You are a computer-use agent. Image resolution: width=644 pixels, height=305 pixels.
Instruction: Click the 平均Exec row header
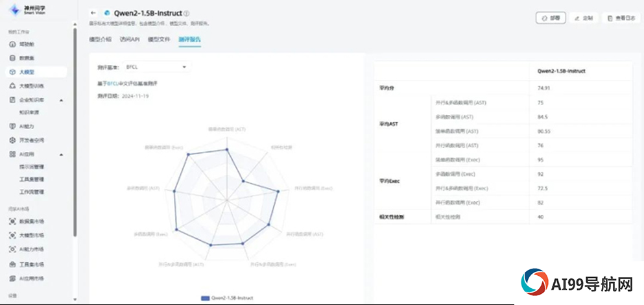tap(403, 181)
